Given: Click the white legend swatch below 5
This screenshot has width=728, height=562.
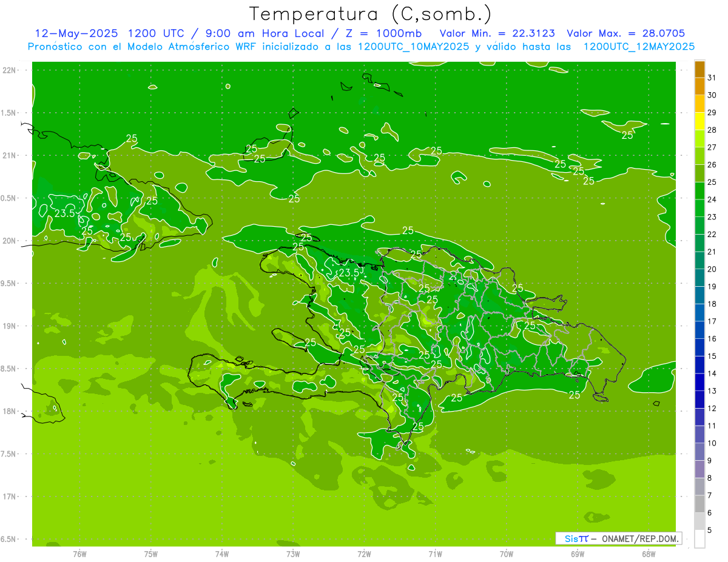Looking at the screenshot, I should click(699, 539).
